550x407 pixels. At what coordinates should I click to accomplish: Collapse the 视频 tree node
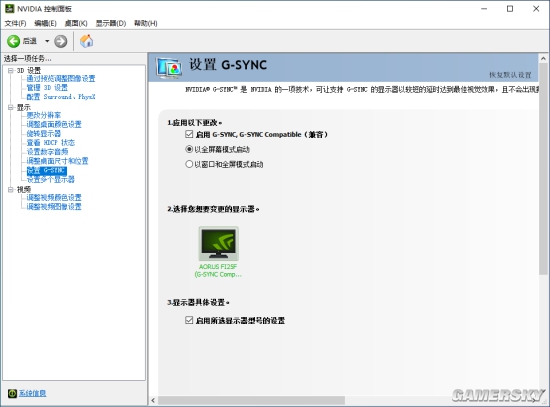(11, 189)
